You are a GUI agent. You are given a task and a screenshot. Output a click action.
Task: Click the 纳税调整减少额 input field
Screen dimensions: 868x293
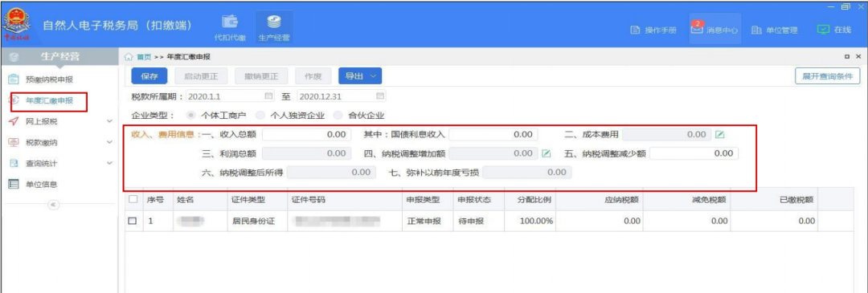694,153
